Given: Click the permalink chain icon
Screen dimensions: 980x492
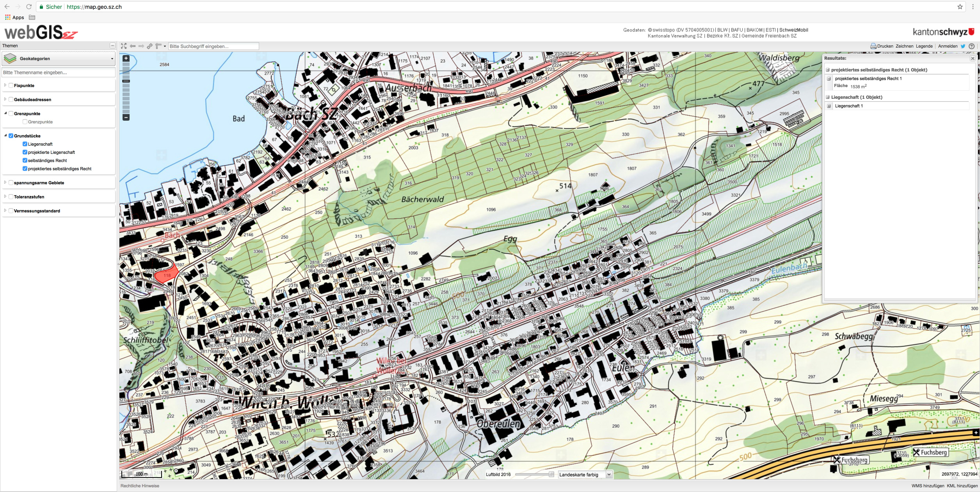Looking at the screenshot, I should coord(150,46).
